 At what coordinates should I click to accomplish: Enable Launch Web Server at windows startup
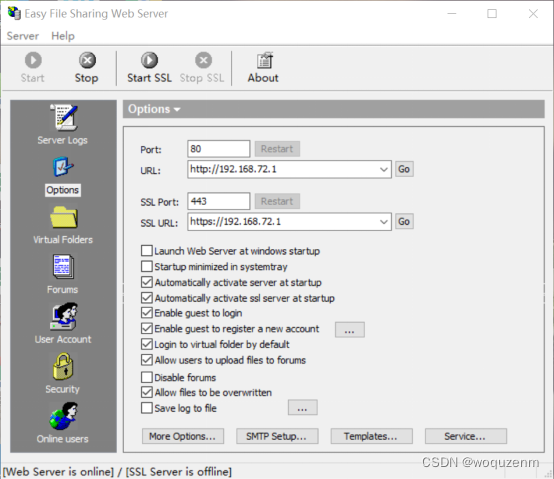[x=147, y=251]
